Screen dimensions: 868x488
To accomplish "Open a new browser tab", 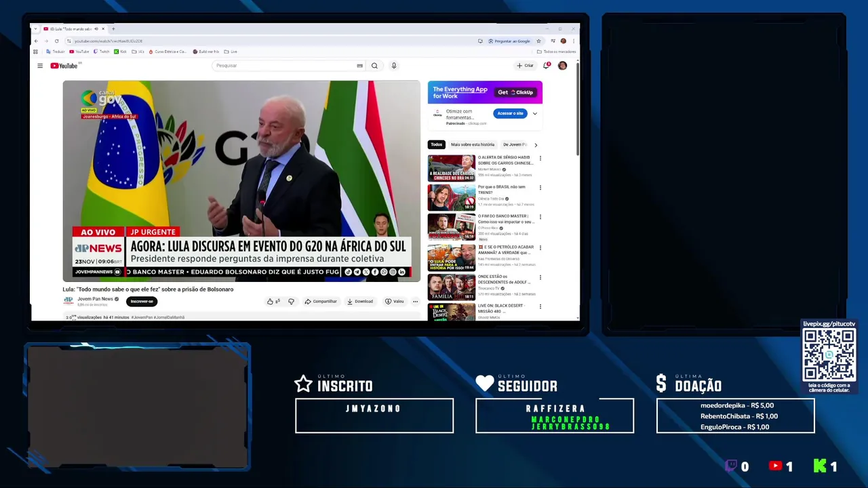I will click(x=113, y=29).
